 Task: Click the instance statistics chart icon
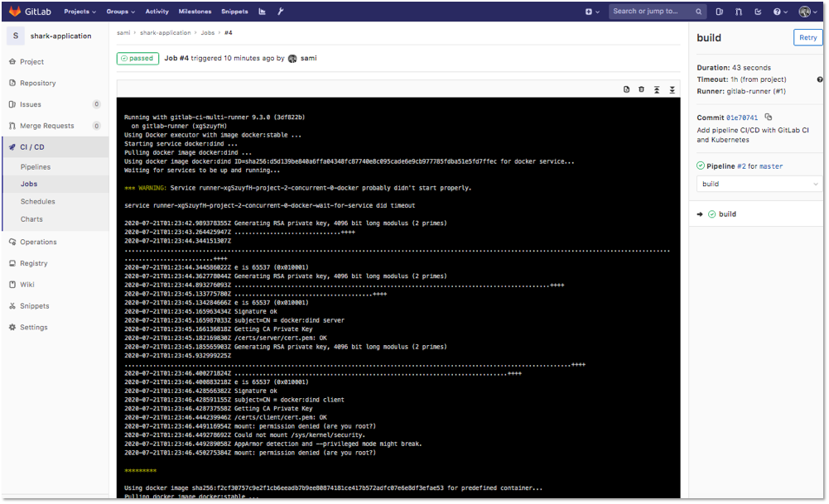point(262,11)
